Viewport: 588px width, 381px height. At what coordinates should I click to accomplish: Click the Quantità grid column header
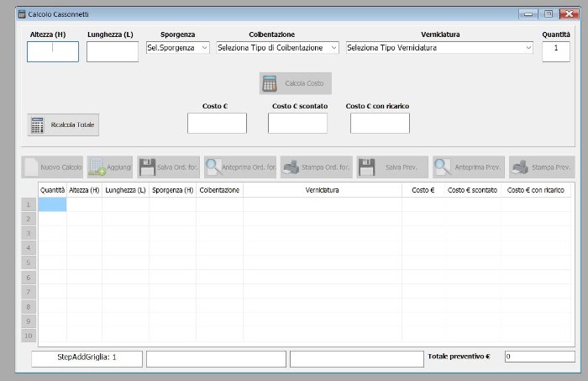[x=52, y=190]
